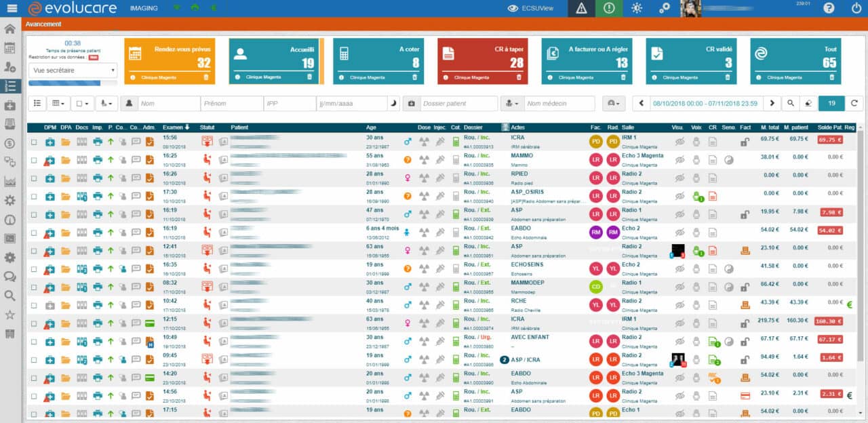
Task: Click the home icon in the sidebar
Action: [x=10, y=29]
